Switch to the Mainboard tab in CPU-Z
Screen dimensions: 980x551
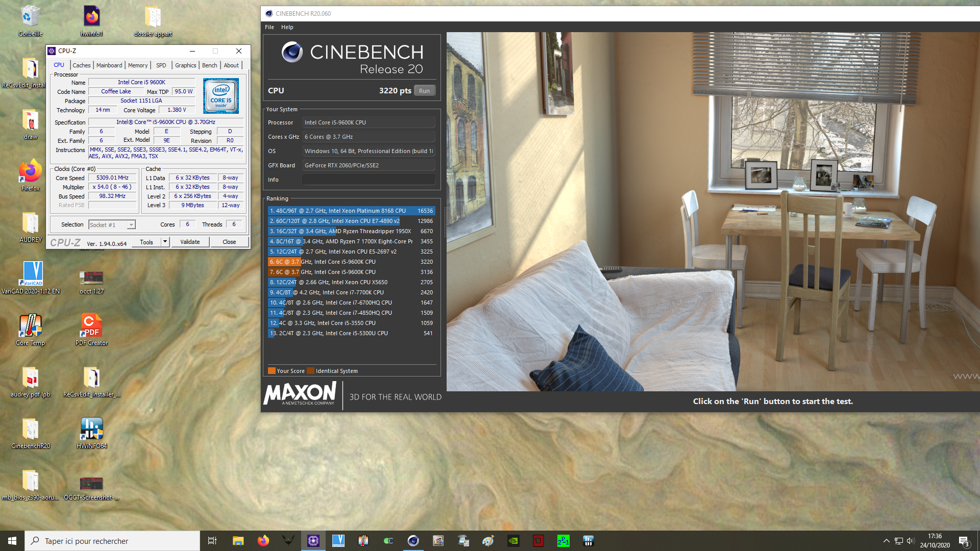coord(109,65)
